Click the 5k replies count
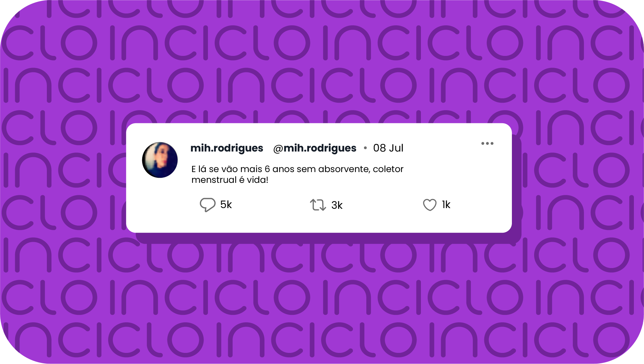This screenshot has height=364, width=644. [x=226, y=204]
